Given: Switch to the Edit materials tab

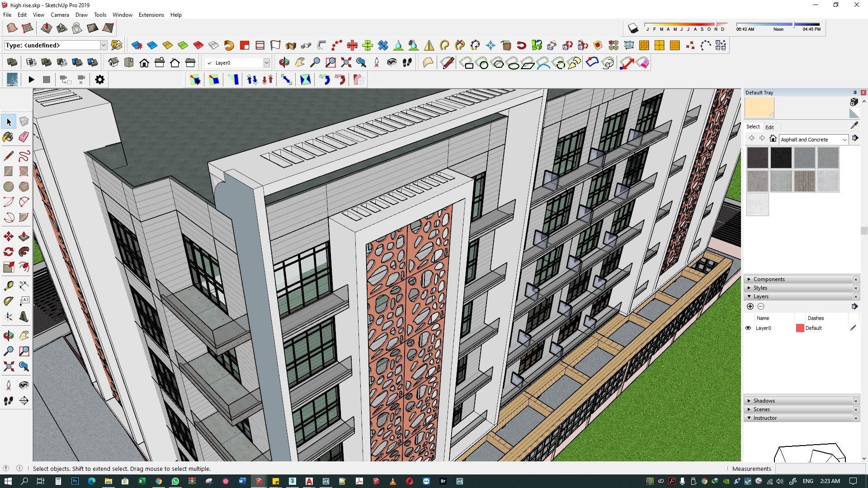Looking at the screenshot, I should 769,127.
